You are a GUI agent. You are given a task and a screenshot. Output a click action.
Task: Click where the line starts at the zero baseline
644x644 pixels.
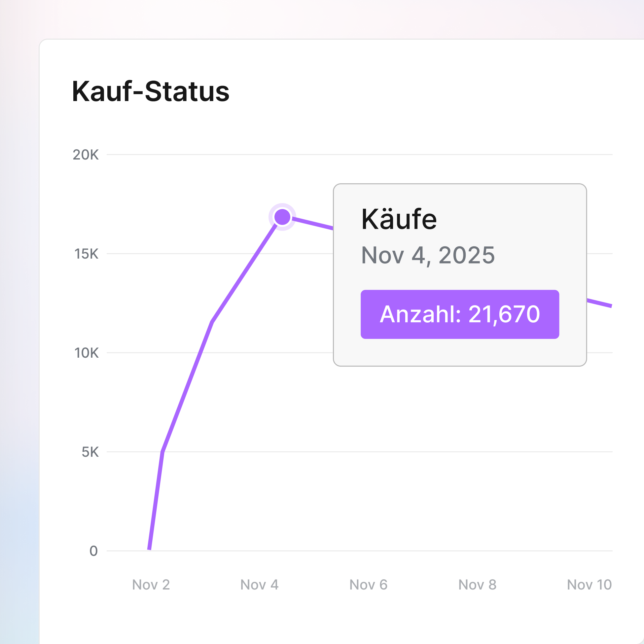150,548
